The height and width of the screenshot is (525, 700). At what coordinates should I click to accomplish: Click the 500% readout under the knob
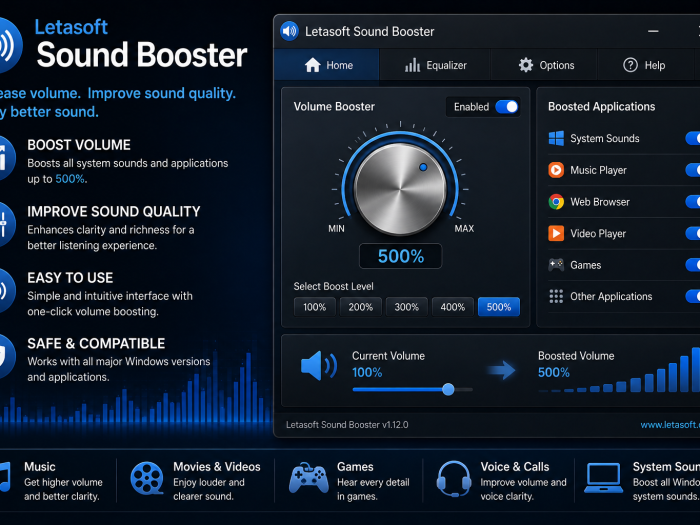click(x=400, y=256)
